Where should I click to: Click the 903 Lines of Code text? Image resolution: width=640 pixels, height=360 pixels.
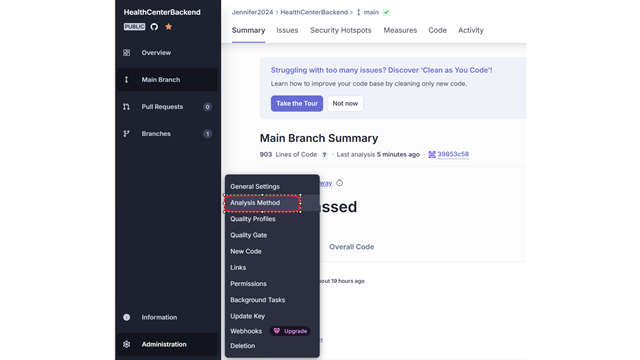coord(288,155)
